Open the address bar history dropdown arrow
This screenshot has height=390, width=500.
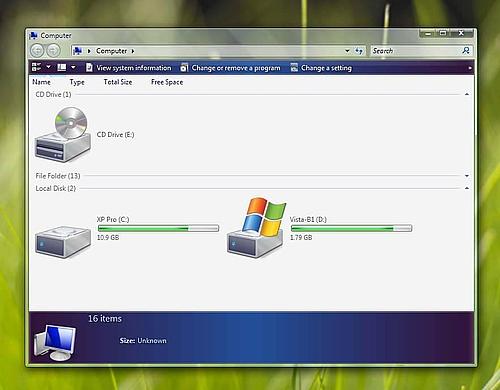coord(347,51)
